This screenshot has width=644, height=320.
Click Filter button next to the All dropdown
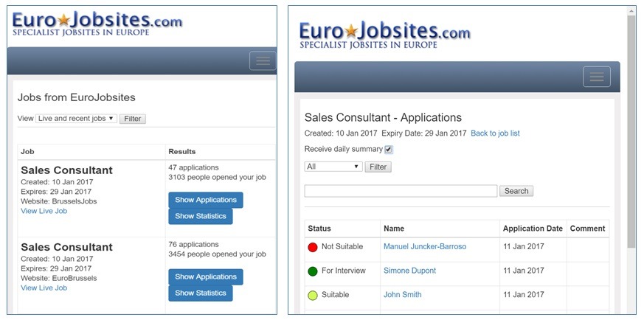click(x=378, y=167)
